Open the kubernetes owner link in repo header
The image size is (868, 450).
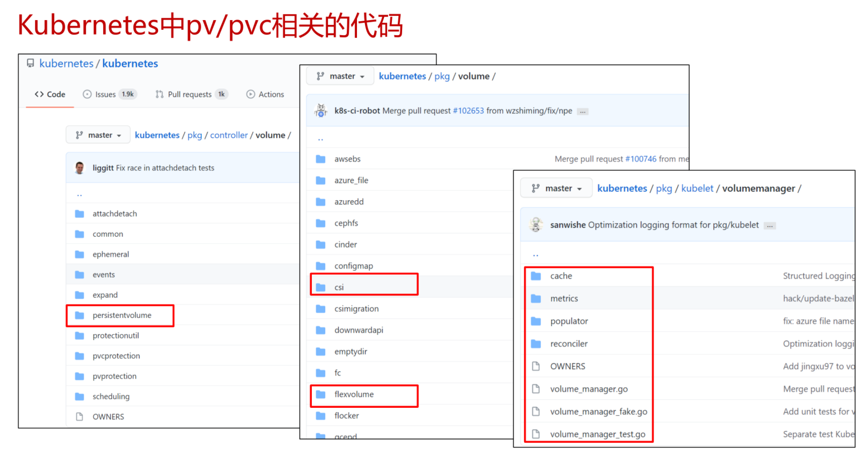pos(66,63)
